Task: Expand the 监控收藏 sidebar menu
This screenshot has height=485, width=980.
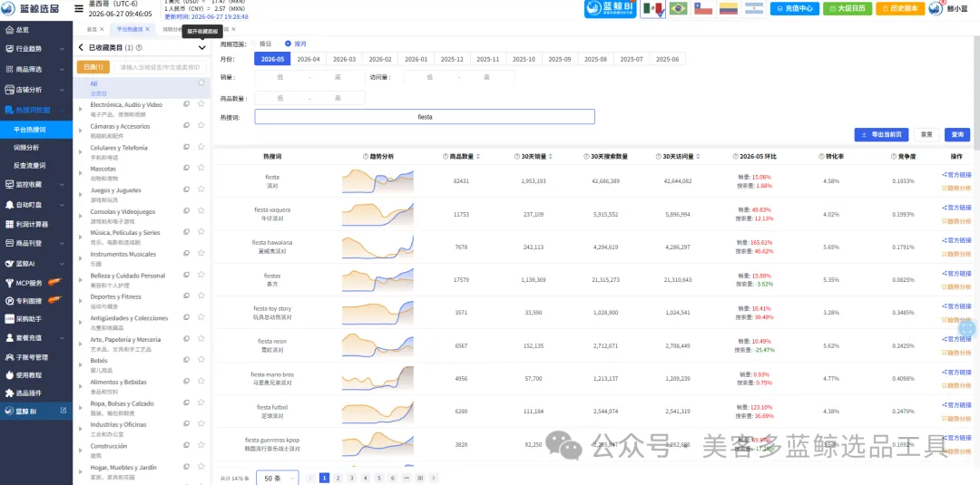Action: pyautogui.click(x=36, y=184)
